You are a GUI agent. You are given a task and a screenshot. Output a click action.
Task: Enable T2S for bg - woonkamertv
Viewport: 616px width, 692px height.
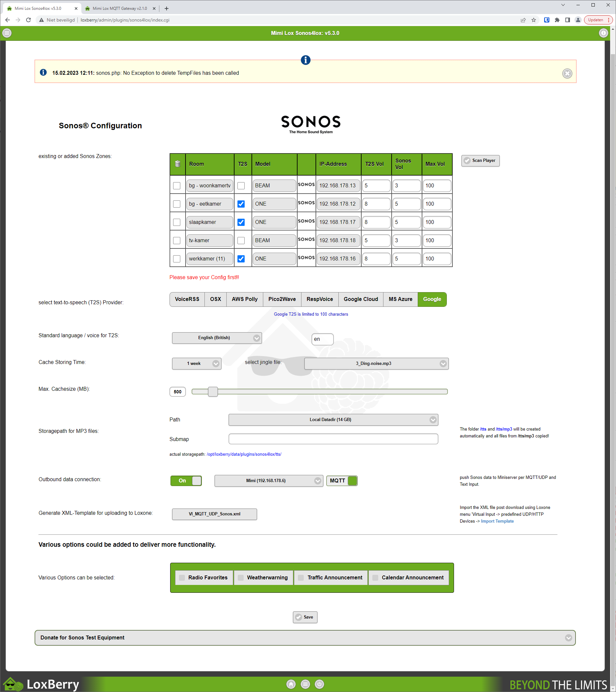(x=241, y=185)
